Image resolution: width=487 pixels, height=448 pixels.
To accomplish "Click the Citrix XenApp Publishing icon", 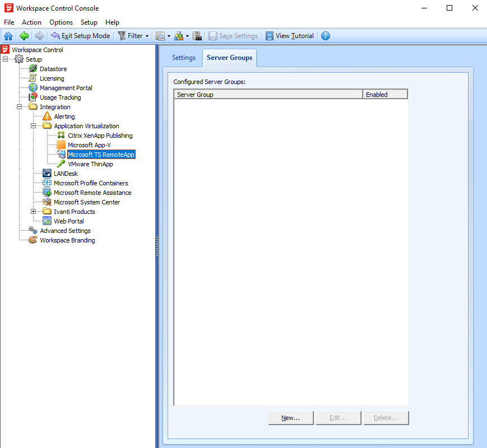I will click(61, 136).
